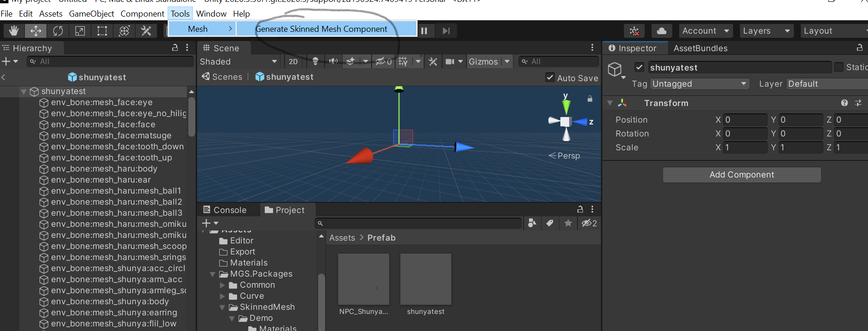The width and height of the screenshot is (868, 331).
Task: Toggle scene effects icon
Action: pos(351,61)
